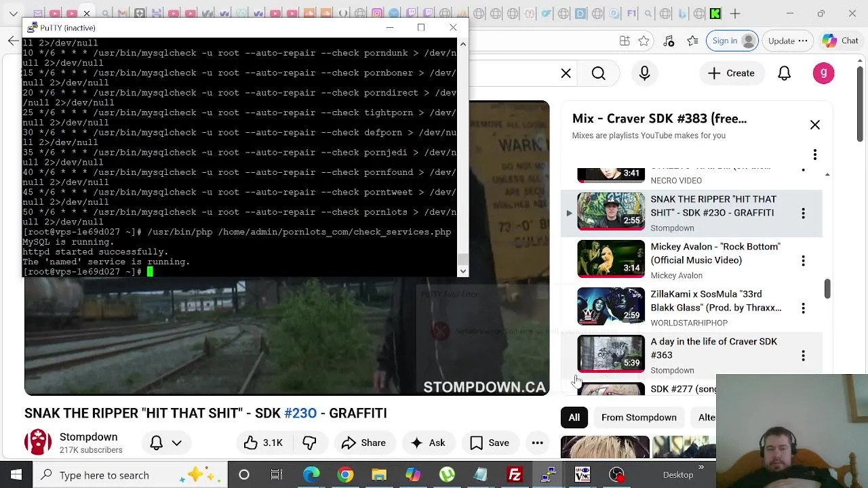
Task: Click the Mix playlist panel scrollbar thumb
Action: coord(827,289)
